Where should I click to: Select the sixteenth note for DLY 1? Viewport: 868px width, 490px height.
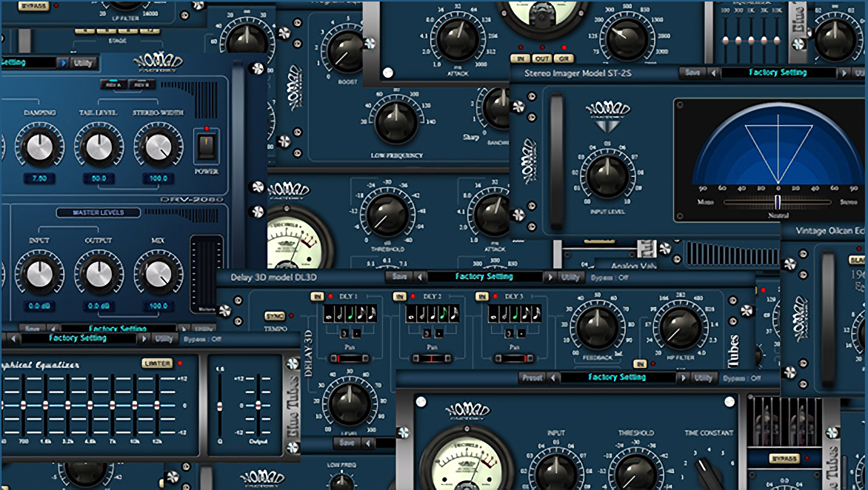click(x=372, y=314)
